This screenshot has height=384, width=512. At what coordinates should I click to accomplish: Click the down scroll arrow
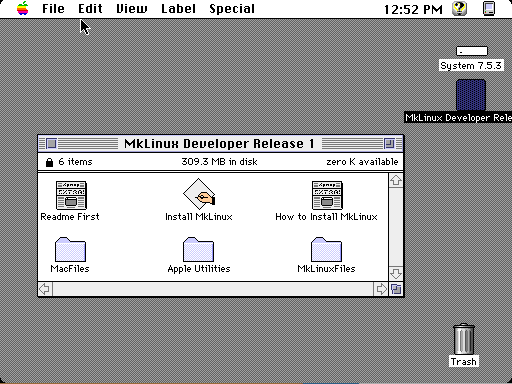click(396, 274)
